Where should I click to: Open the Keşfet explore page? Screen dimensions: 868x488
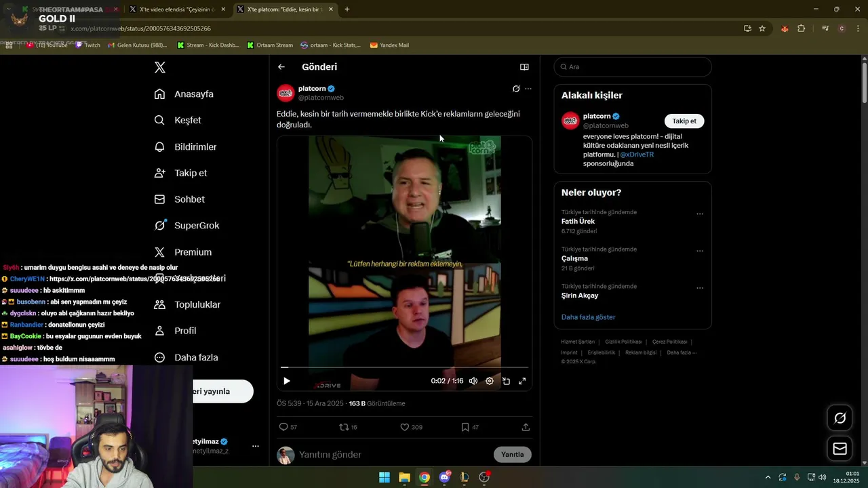[178, 120]
